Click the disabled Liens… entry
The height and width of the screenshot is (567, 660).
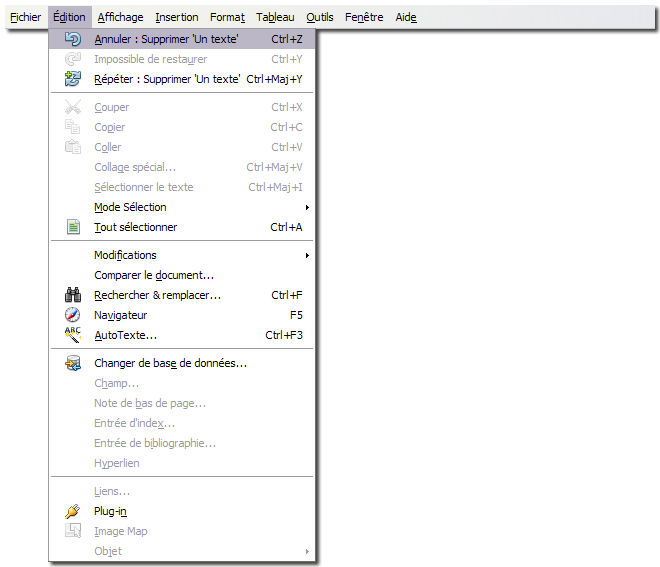coord(182,491)
